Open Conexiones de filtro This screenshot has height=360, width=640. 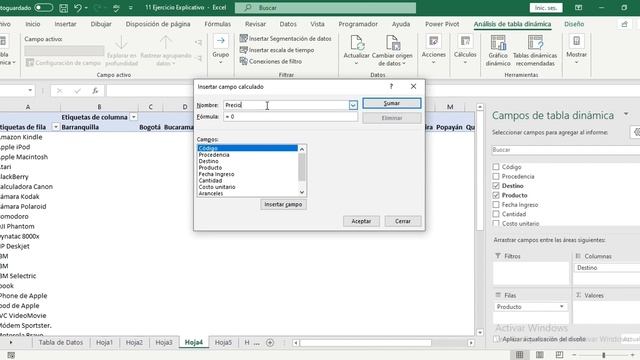271,61
